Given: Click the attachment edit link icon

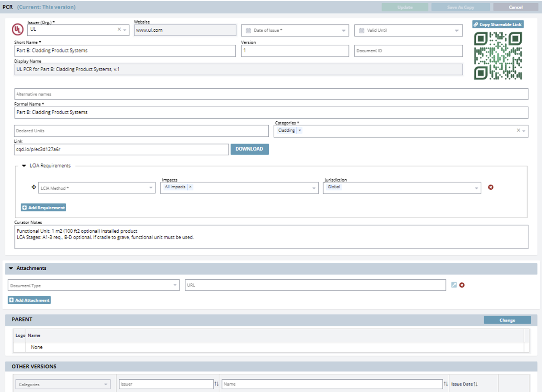Looking at the screenshot, I should (x=454, y=285).
